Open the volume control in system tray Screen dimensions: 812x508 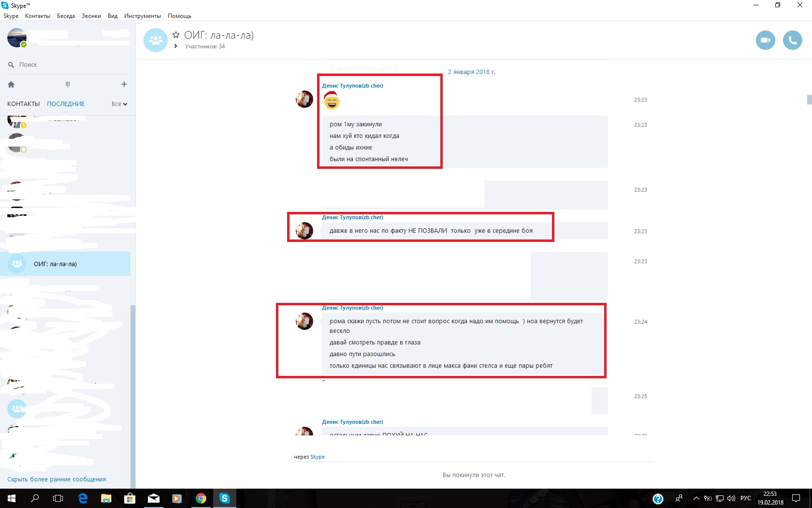(x=731, y=498)
